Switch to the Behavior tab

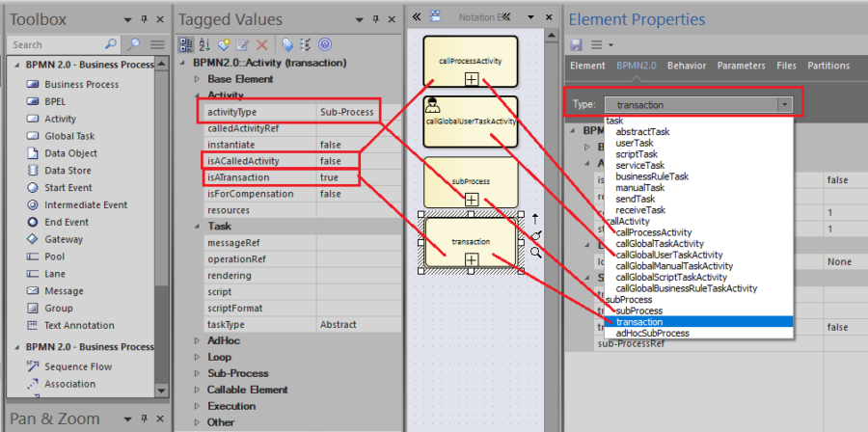click(687, 66)
